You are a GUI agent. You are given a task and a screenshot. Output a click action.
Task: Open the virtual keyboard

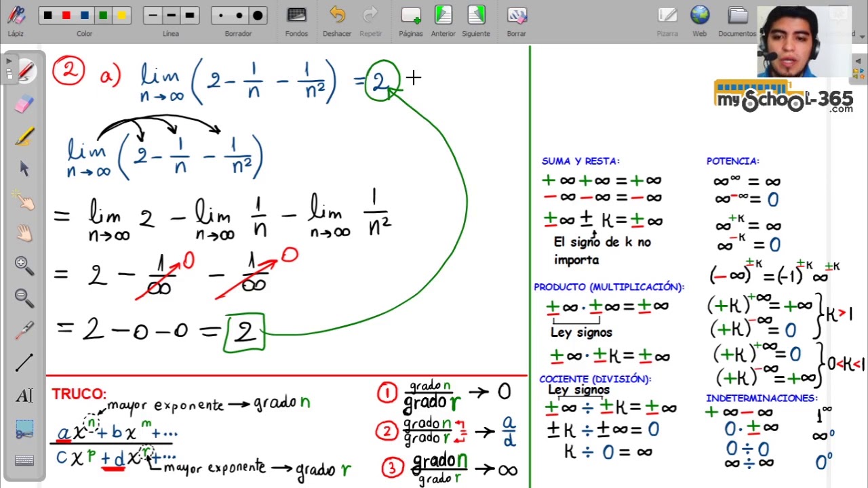[x=24, y=461]
